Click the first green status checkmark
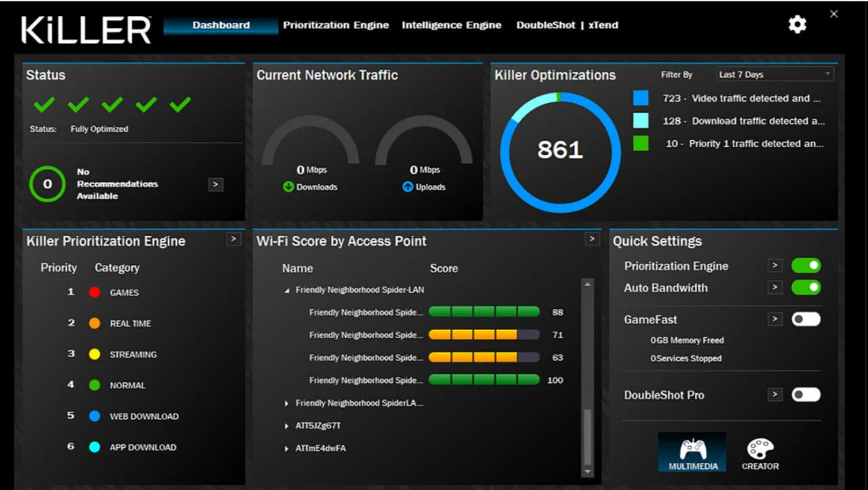 click(x=43, y=105)
